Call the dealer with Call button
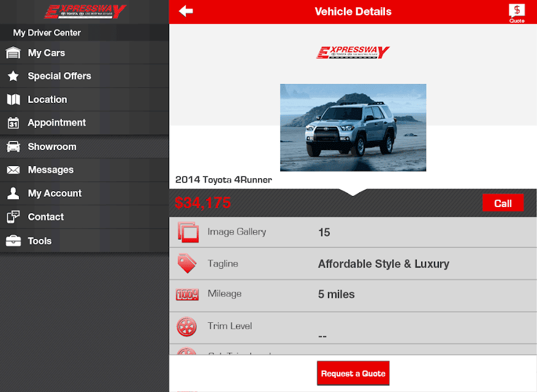The height and width of the screenshot is (392, 537). (503, 203)
